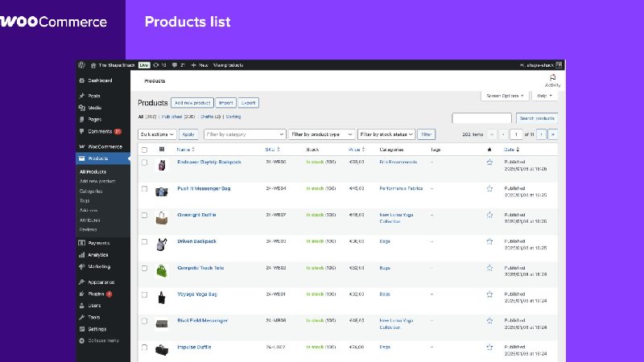This screenshot has width=644, height=362.
Task: Collapse the sidebar menu
Action: tap(99, 340)
